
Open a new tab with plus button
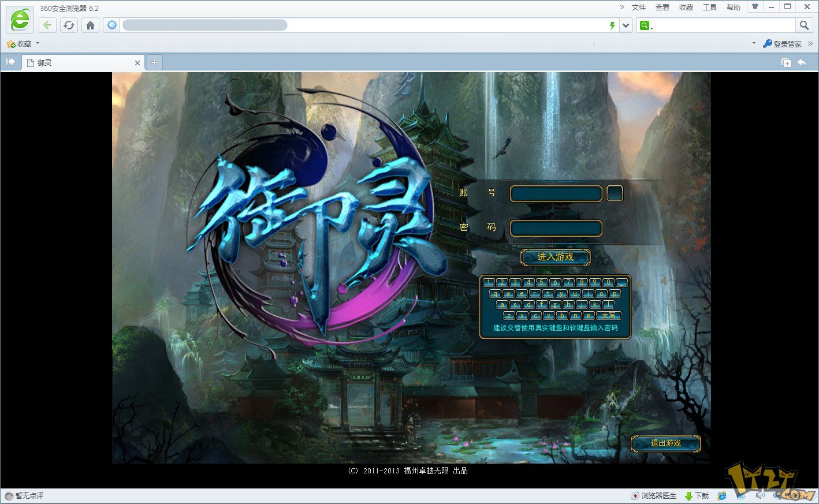pyautogui.click(x=155, y=62)
